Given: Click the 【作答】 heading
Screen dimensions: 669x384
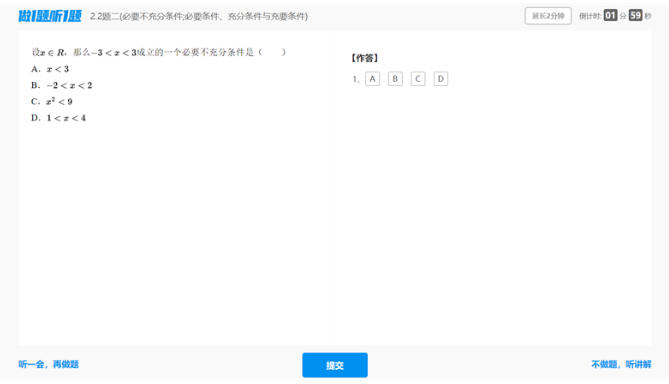Looking at the screenshot, I should [x=365, y=58].
